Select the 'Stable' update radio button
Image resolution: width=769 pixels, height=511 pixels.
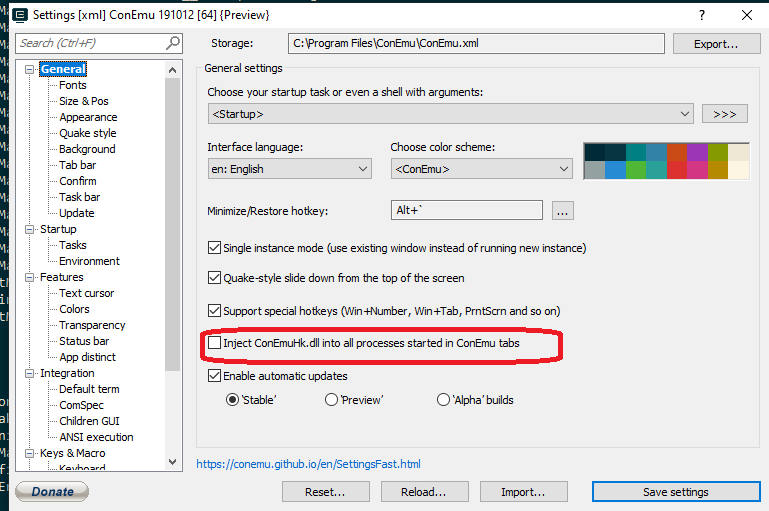[232, 400]
